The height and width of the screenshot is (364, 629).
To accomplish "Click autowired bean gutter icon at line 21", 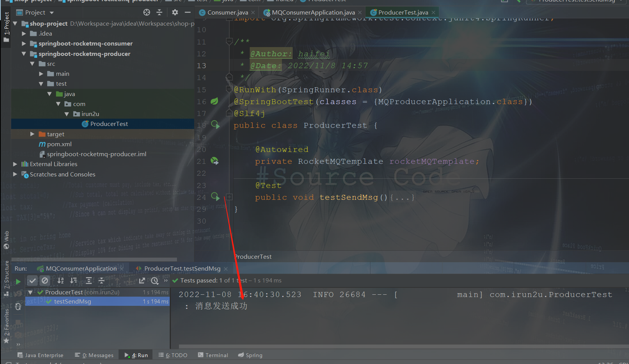I will tap(215, 161).
